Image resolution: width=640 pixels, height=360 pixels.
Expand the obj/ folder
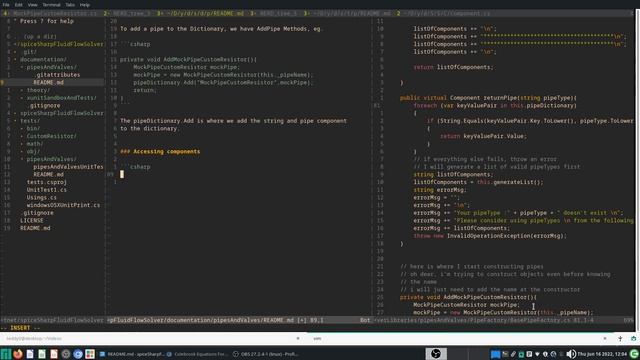(x=33, y=151)
